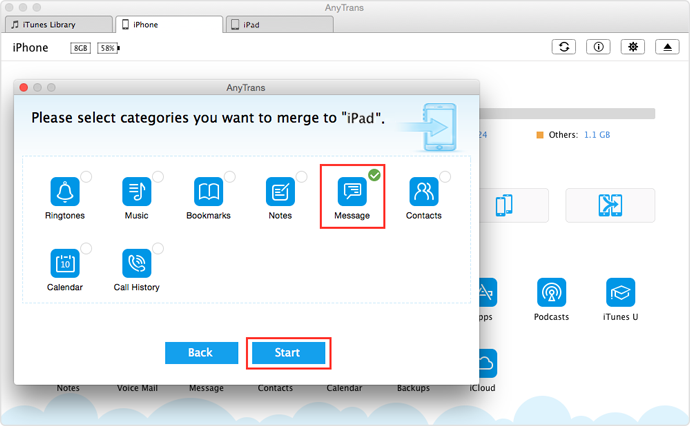Image resolution: width=690 pixels, height=426 pixels.
Task: Open Podcasts icon in main window
Action: click(x=551, y=292)
